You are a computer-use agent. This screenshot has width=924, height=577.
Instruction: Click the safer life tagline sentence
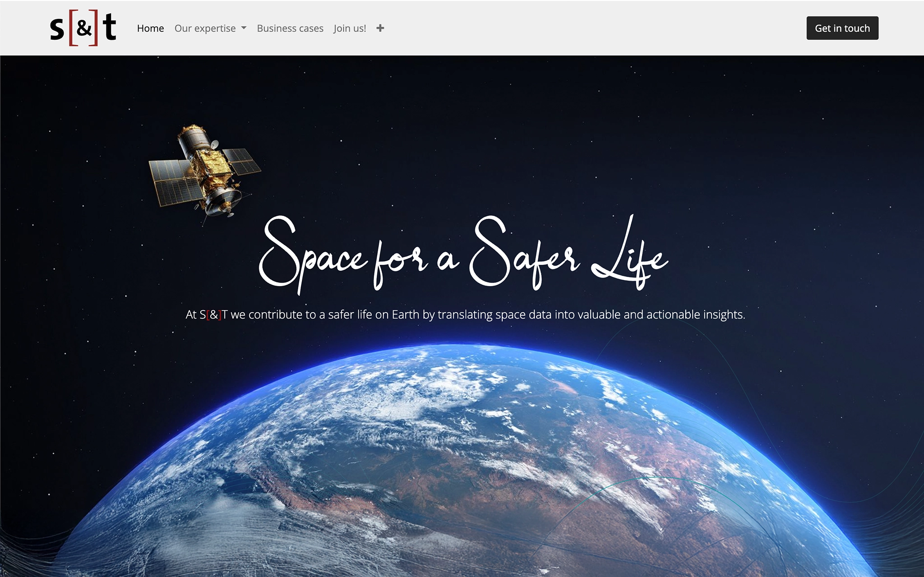465,315
